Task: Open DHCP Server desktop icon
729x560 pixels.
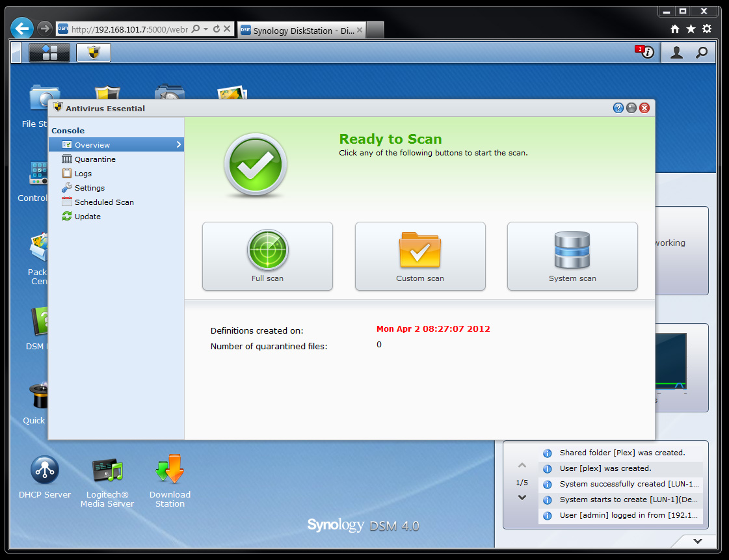Action: pos(45,477)
